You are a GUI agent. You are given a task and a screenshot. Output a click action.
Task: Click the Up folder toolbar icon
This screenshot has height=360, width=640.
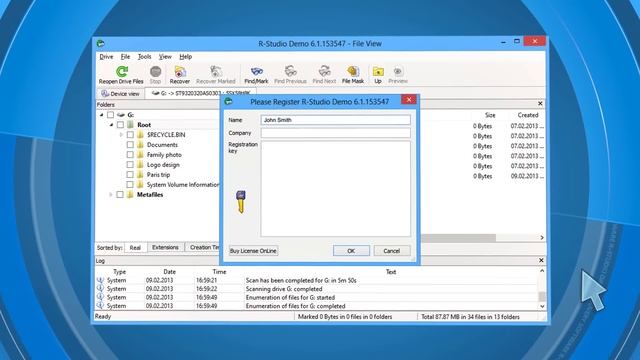(x=378, y=72)
